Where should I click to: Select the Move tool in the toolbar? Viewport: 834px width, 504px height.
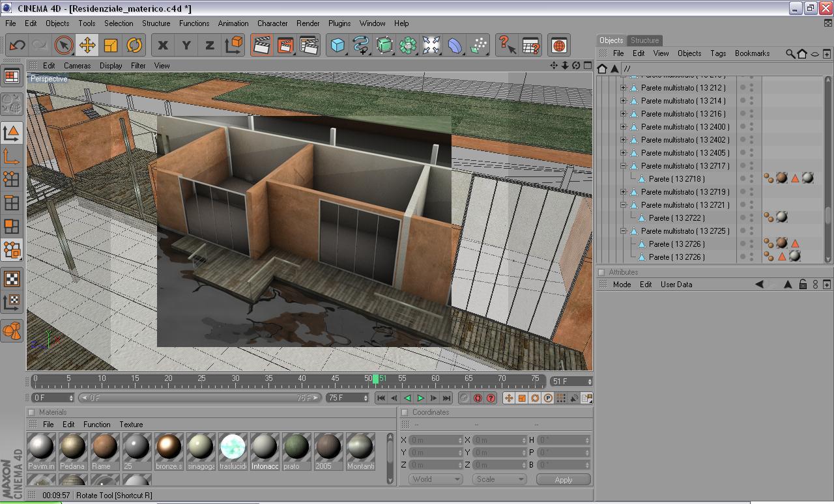[87, 45]
